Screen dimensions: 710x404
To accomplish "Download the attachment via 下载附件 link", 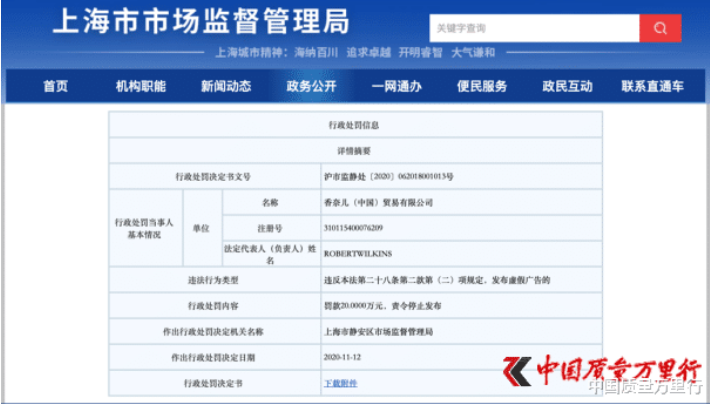I will [341, 383].
